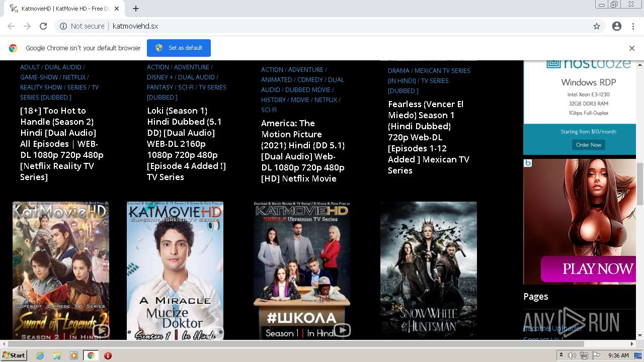Go forward with the browser forward arrow
The width and height of the screenshot is (644, 362).
click(x=27, y=26)
